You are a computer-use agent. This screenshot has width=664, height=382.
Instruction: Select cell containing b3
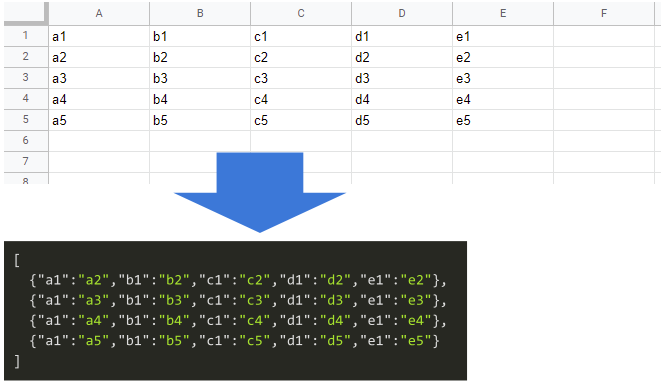pos(200,78)
